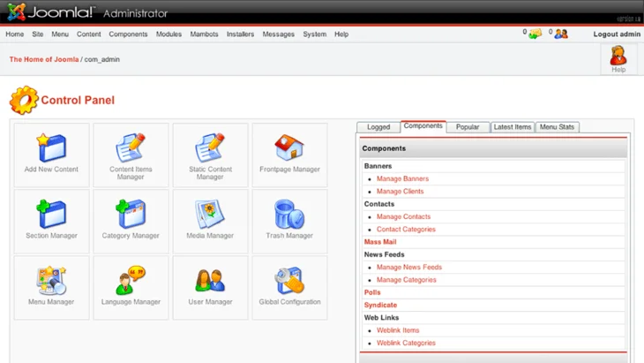Open the Contact Categories link
Viewport: 644px width, 363px height.
(x=406, y=230)
